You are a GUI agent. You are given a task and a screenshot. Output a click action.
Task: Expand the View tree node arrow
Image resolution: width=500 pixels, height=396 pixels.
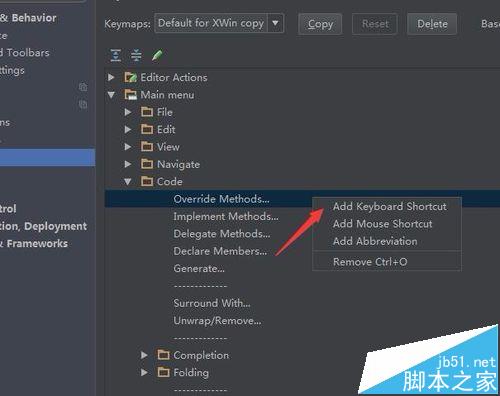click(x=128, y=147)
